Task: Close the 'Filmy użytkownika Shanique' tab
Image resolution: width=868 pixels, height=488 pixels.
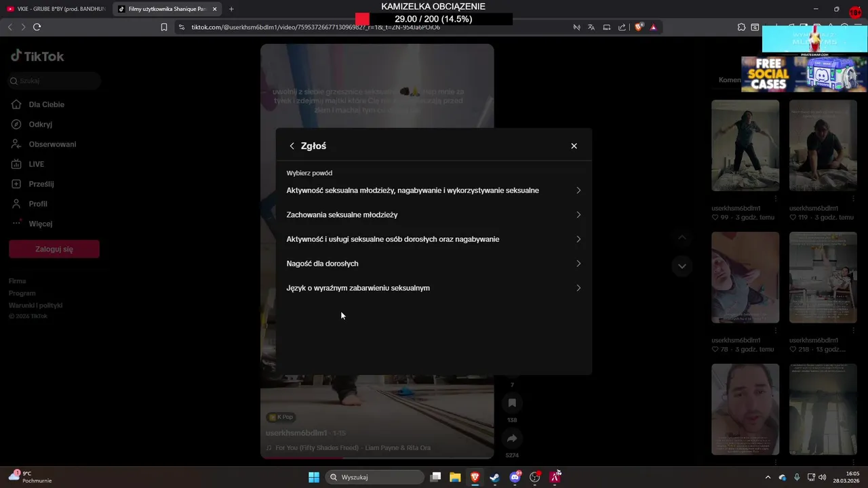Action: pyautogui.click(x=214, y=9)
